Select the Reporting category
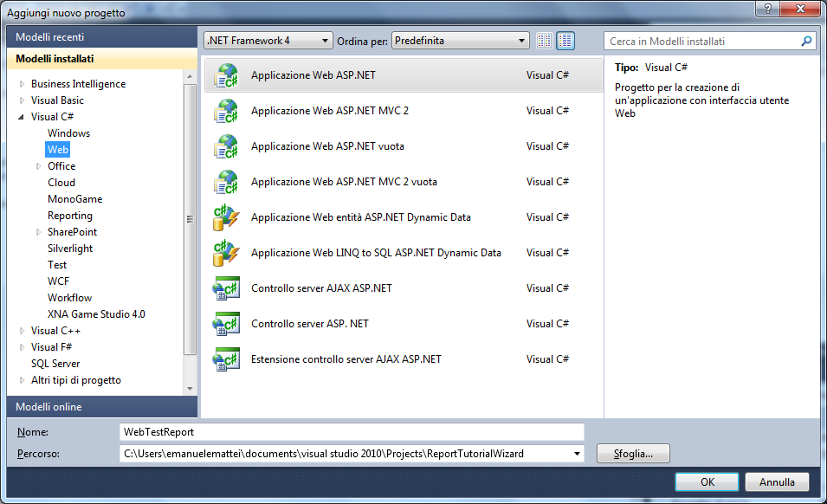The width and height of the screenshot is (827, 504). 69,216
